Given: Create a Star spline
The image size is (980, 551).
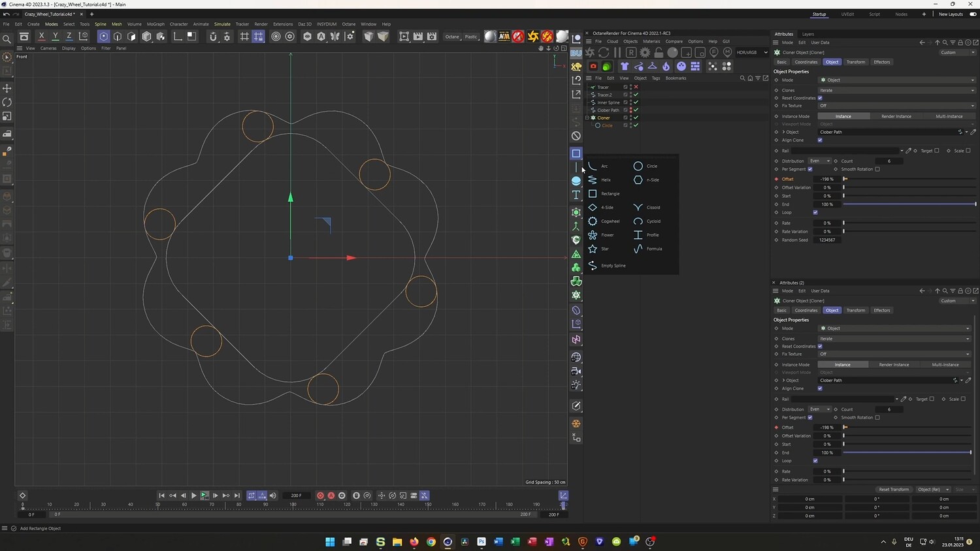Looking at the screenshot, I should pyautogui.click(x=598, y=249).
